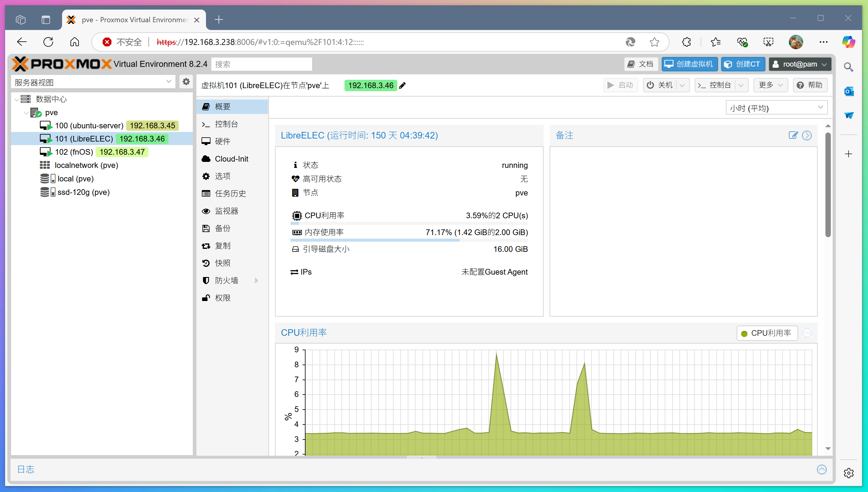Open the ssd-120g (pve) storage
Screen dimensions: 868x492
pyautogui.click(x=83, y=192)
